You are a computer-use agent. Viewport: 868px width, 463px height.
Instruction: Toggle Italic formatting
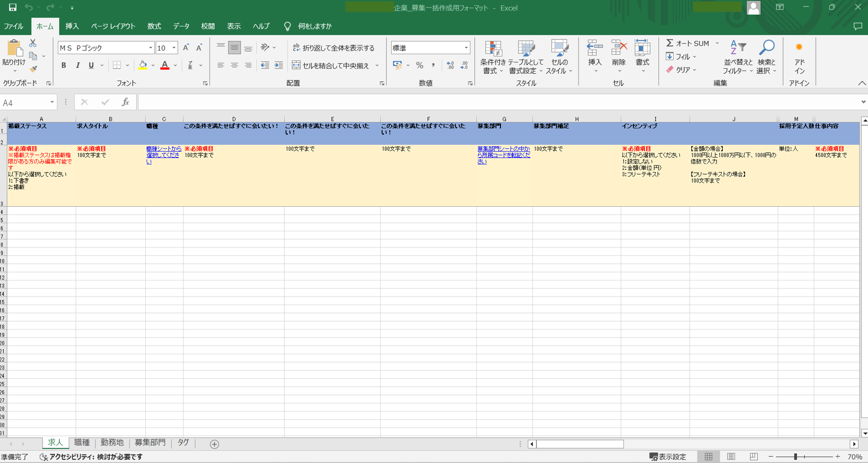[x=78, y=65]
